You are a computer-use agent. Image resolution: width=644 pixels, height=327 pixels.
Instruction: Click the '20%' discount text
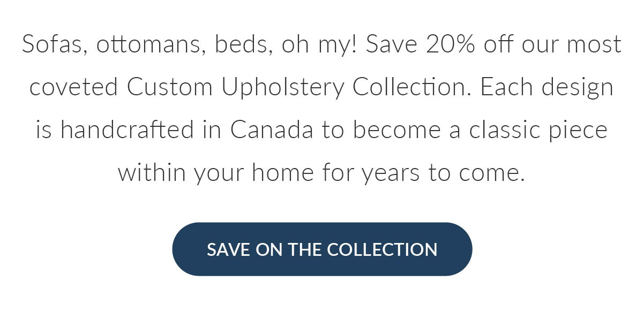pos(451,44)
